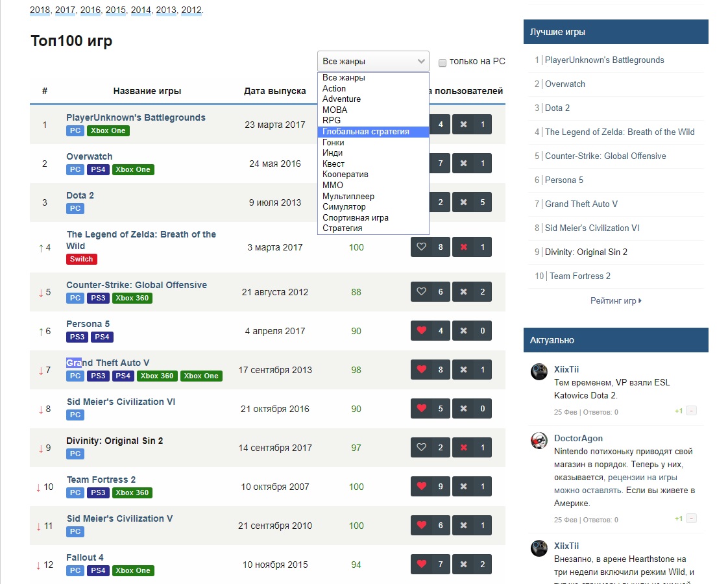Toggle heart for Sid Meier's Civilization V
This screenshot has width=728, height=584.
[421, 526]
